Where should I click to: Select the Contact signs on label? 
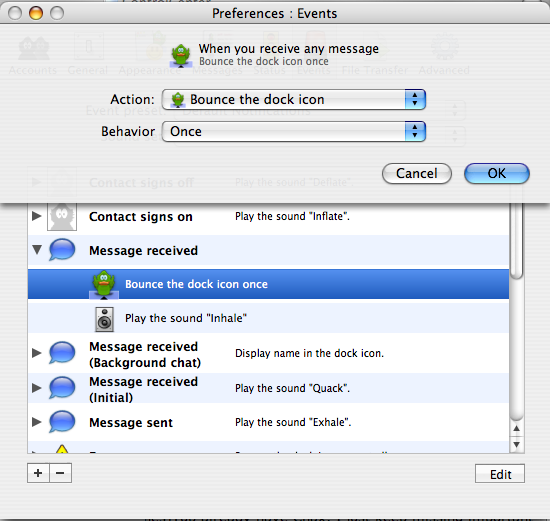tap(141, 217)
